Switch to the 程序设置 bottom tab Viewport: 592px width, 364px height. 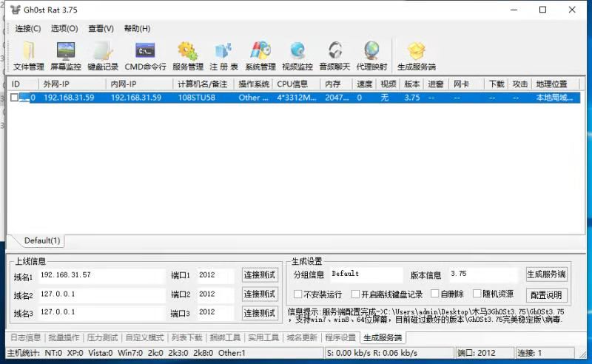[x=340, y=337]
